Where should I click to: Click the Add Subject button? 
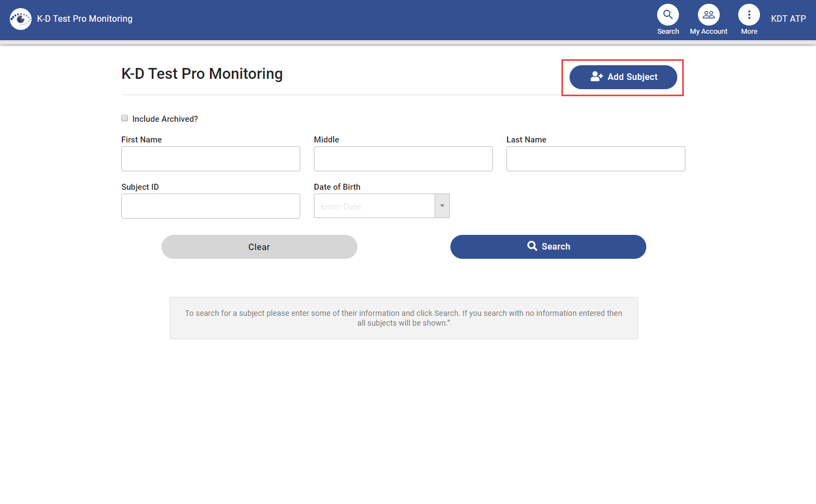pos(622,77)
